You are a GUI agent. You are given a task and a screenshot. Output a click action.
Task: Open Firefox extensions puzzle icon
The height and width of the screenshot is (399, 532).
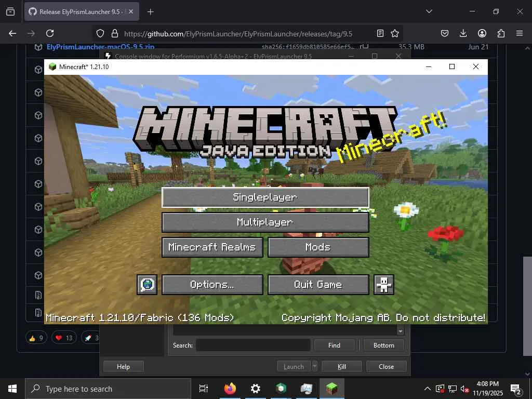pos(501,33)
